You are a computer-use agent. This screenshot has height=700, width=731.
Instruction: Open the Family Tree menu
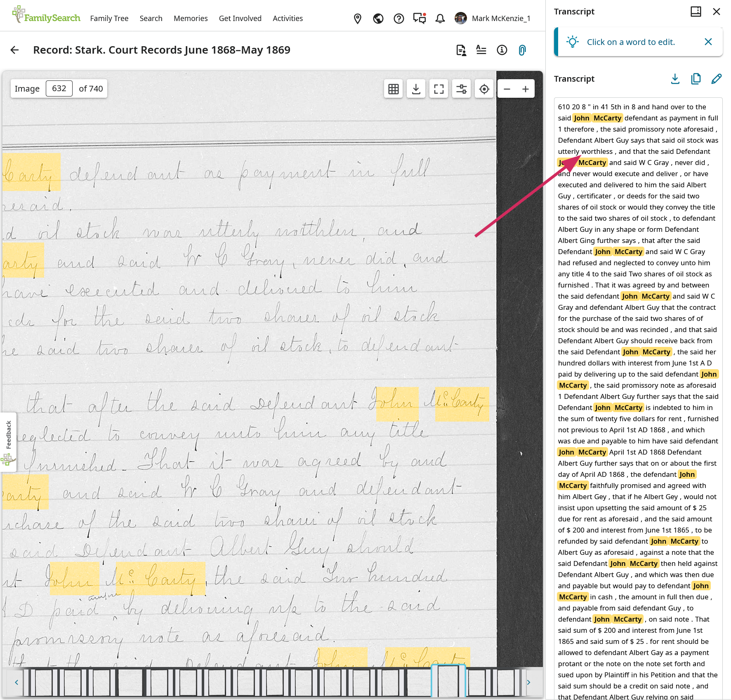click(109, 18)
